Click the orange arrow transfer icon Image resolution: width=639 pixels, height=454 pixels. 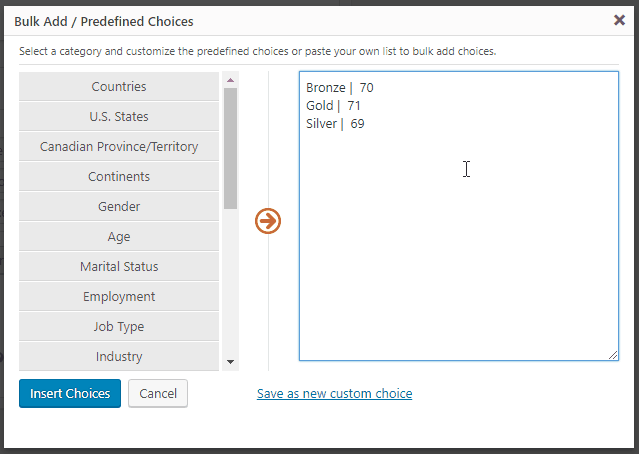pyautogui.click(x=268, y=221)
